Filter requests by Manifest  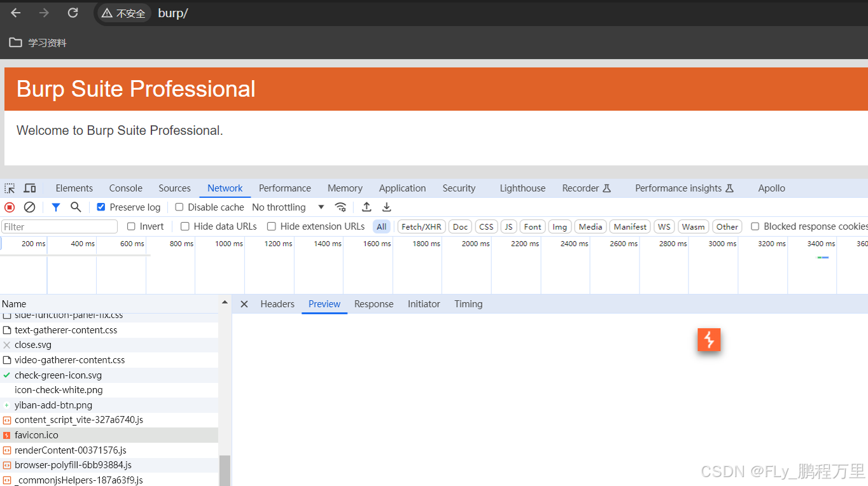tap(630, 226)
